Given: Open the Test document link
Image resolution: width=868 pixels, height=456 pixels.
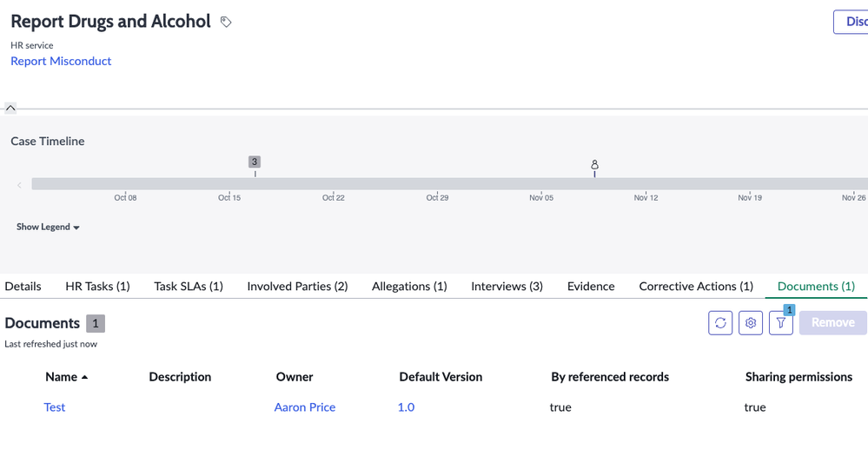Looking at the screenshot, I should point(54,407).
